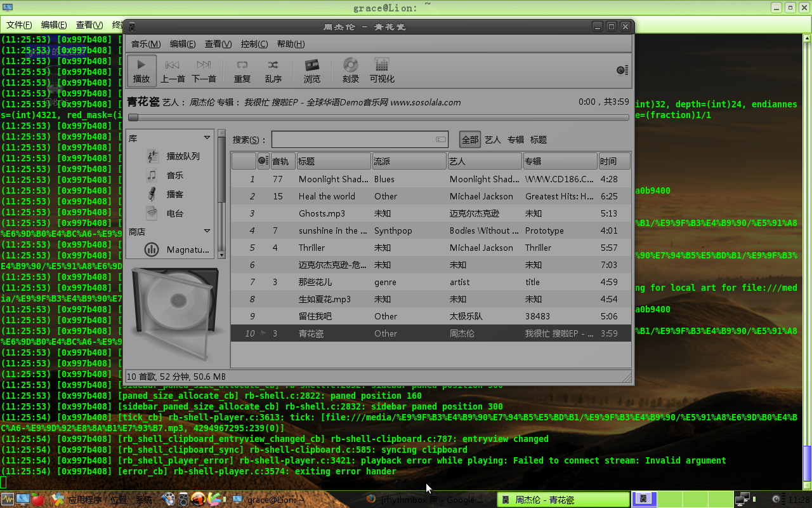Start playback with the 播放 button
Viewport: 812px width, 508px height.
pyautogui.click(x=141, y=70)
